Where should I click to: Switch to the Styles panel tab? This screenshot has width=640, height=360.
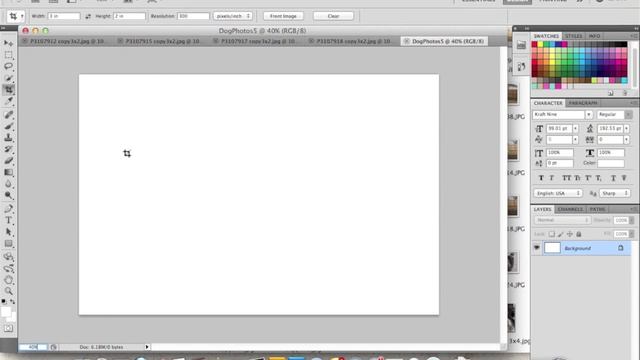point(573,36)
